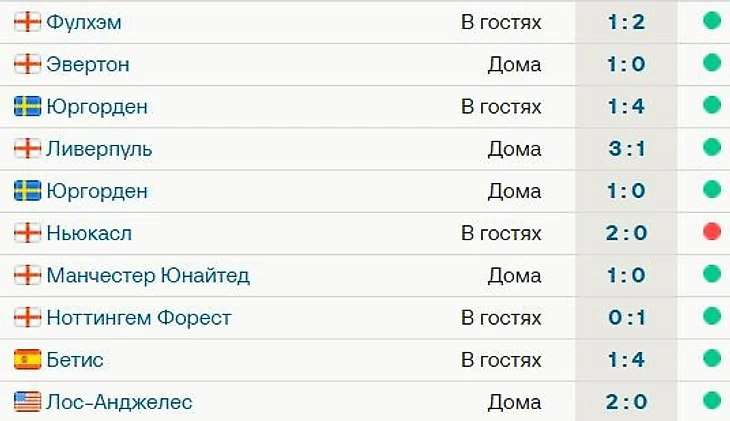Click the 1:2 score against Фулхэм
Image resolution: width=730 pixels, height=421 pixels.
pos(627,22)
